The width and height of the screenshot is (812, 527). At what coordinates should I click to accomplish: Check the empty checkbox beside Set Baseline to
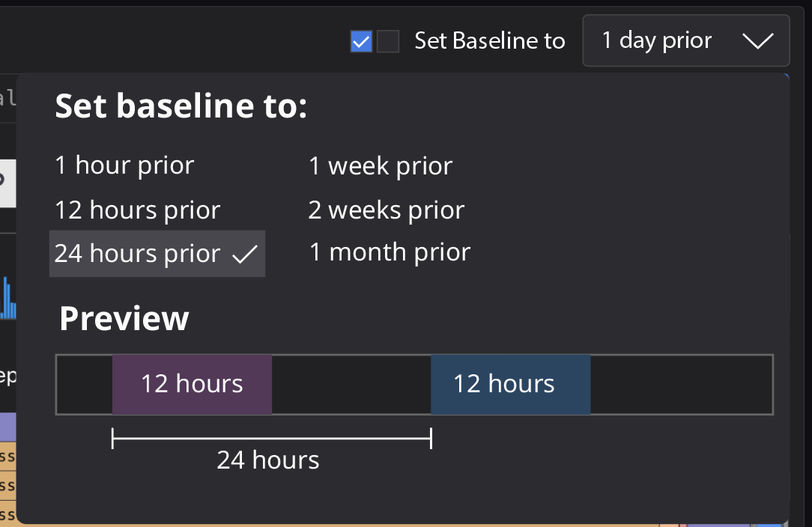click(x=387, y=41)
